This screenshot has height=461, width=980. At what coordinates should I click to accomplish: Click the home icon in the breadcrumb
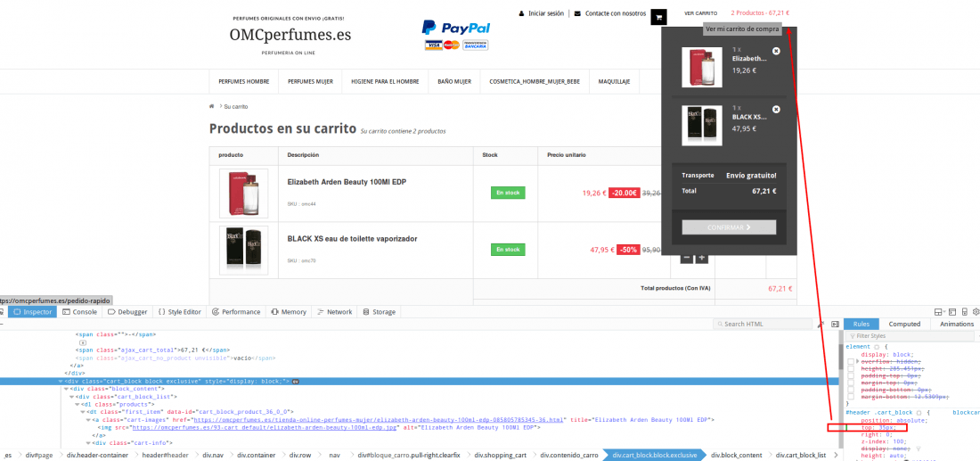click(213, 106)
